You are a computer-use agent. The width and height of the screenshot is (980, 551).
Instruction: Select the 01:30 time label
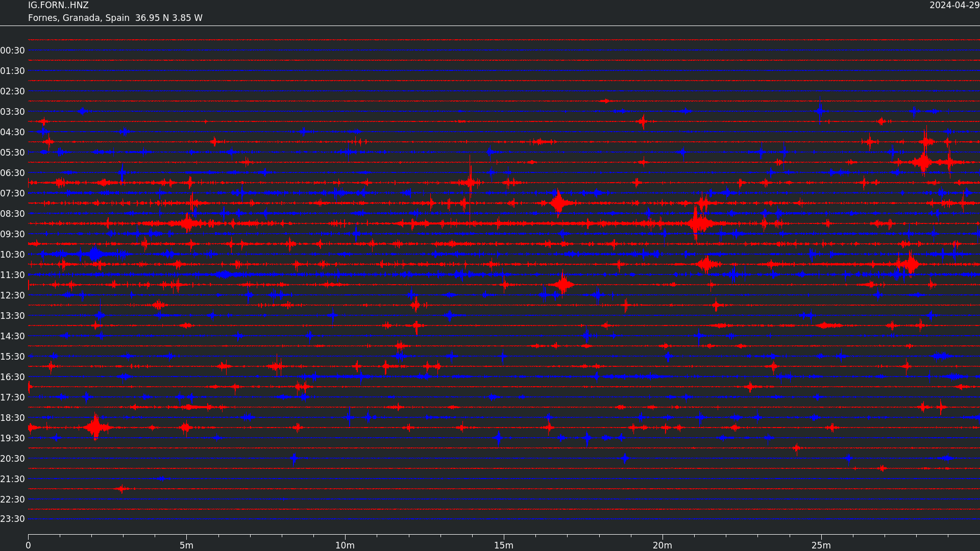pos(13,71)
